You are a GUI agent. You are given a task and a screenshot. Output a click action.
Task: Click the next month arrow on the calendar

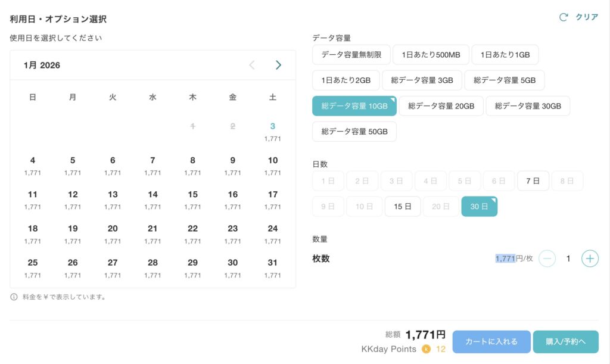(278, 64)
